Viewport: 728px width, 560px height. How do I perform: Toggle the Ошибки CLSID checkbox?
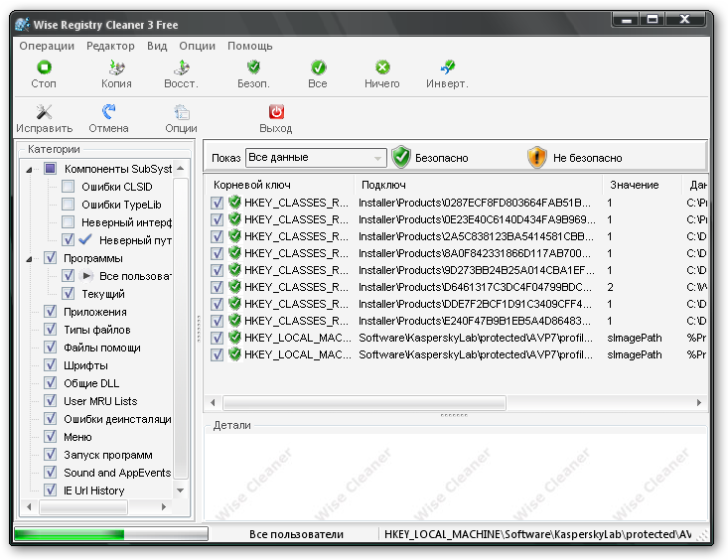tap(69, 187)
